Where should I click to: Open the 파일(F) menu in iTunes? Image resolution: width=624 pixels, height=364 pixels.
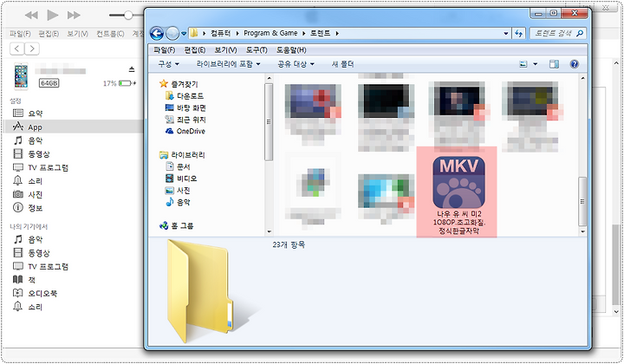click(20, 34)
